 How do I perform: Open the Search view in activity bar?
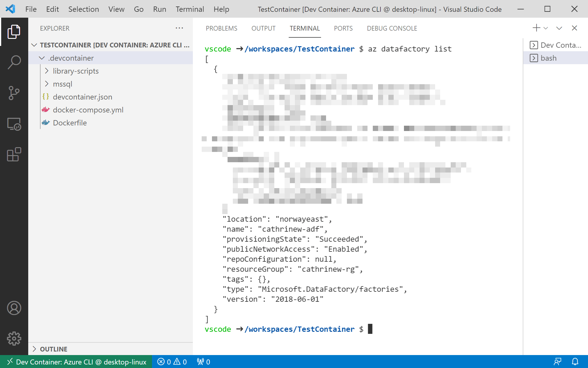click(x=14, y=62)
